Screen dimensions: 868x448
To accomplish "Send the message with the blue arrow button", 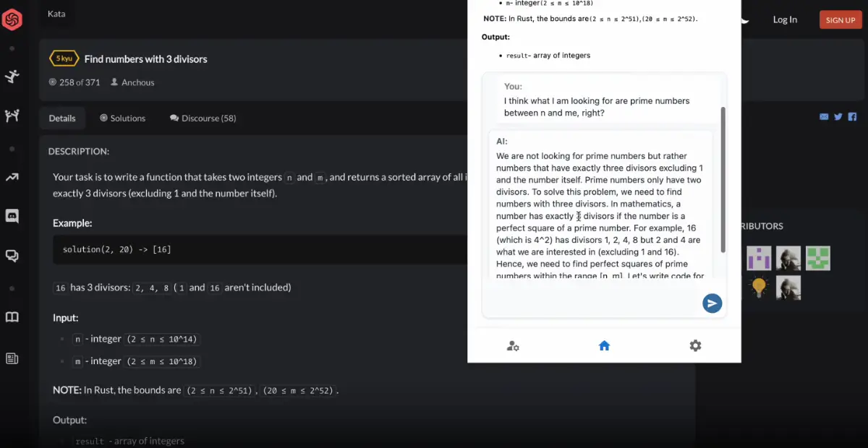I will pos(712,303).
